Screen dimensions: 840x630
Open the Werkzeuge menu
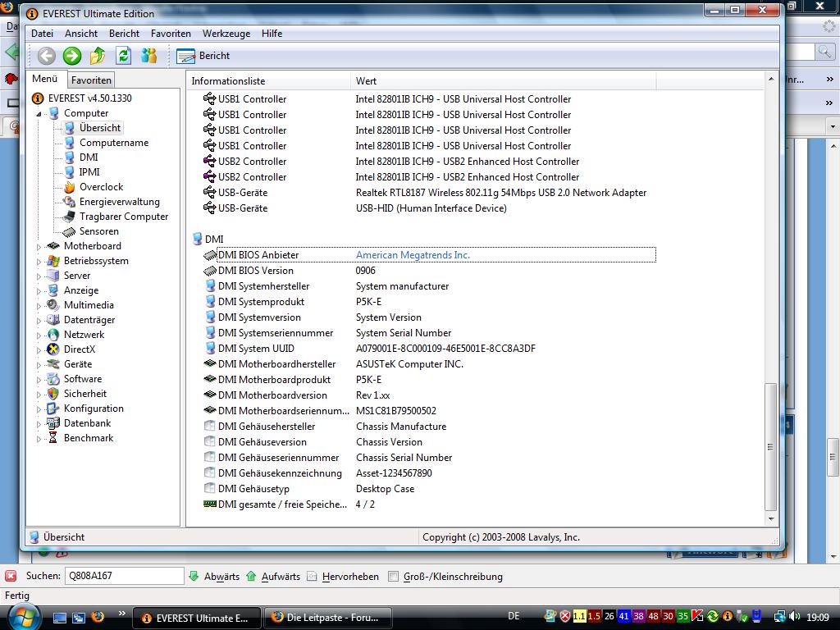click(x=226, y=33)
